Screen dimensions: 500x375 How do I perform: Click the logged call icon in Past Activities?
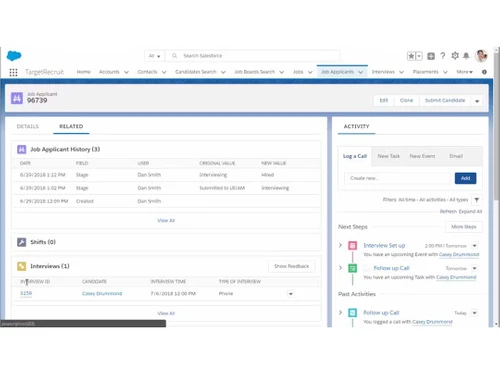tap(352, 313)
